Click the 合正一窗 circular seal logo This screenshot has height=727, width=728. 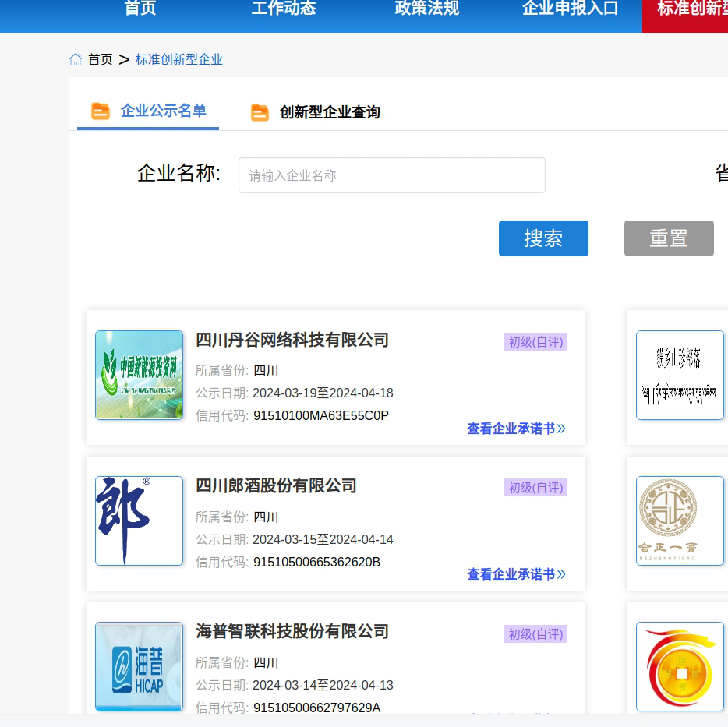click(680, 521)
